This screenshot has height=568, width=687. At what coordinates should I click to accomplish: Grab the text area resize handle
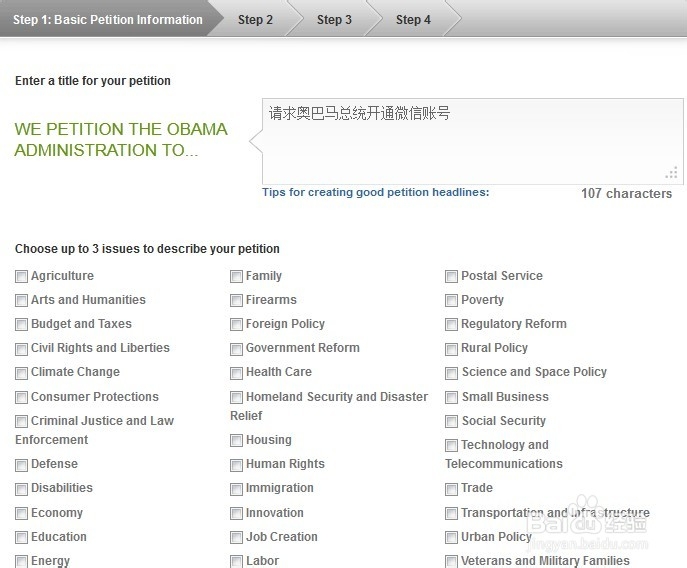672,173
